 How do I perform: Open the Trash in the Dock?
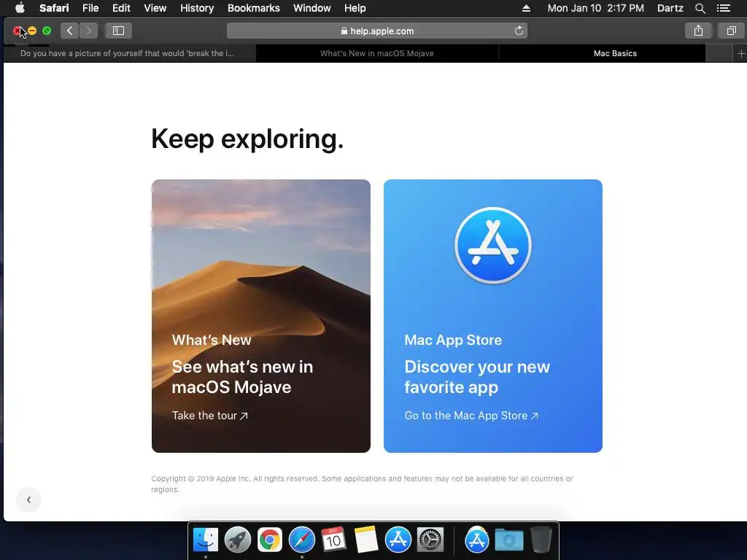541,540
